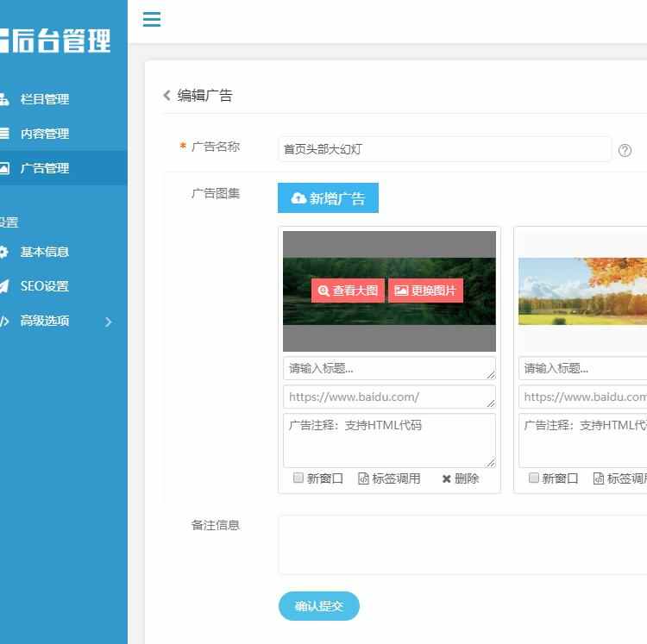
Task: Click the 基本信息 gear icon
Action: point(3,252)
